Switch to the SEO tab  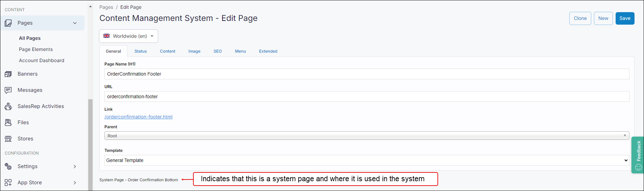[217, 51]
